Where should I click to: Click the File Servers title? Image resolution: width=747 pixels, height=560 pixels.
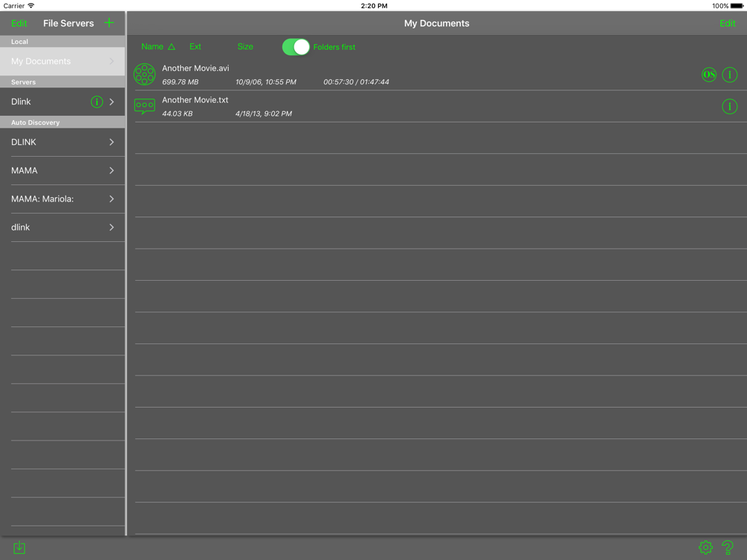point(69,23)
